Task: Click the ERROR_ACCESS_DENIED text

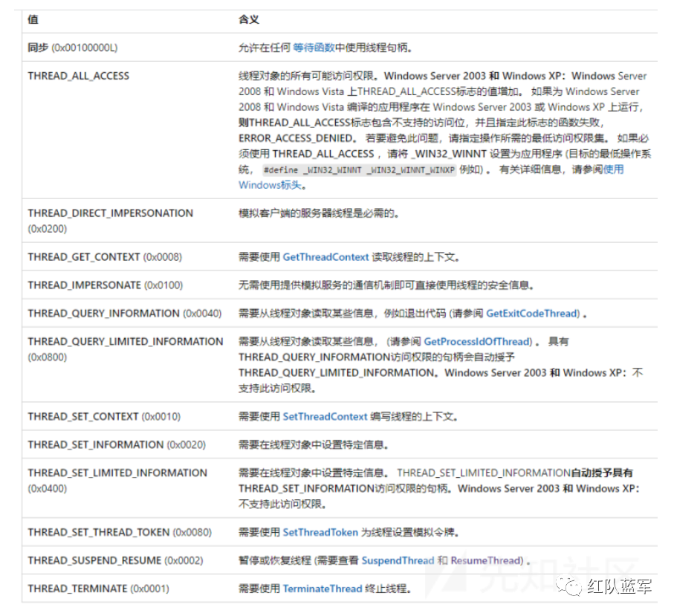Action: pyautogui.click(x=297, y=138)
